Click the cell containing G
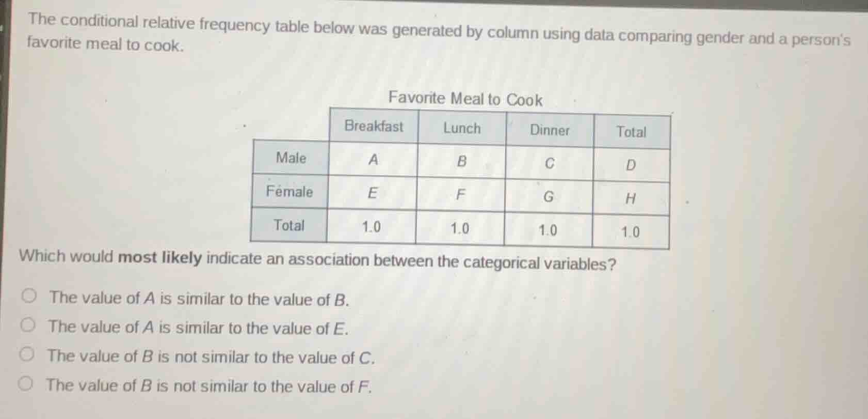868x419 pixels. click(x=549, y=197)
